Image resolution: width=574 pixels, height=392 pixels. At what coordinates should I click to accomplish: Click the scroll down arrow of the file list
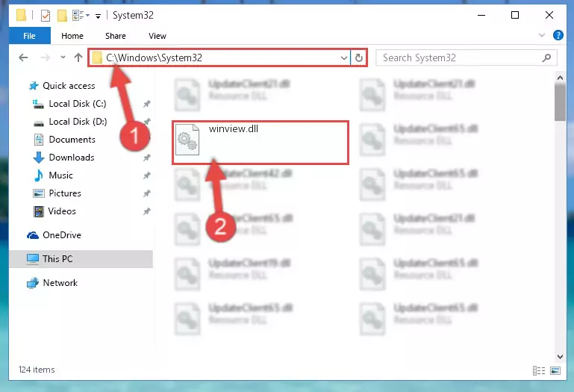point(560,356)
